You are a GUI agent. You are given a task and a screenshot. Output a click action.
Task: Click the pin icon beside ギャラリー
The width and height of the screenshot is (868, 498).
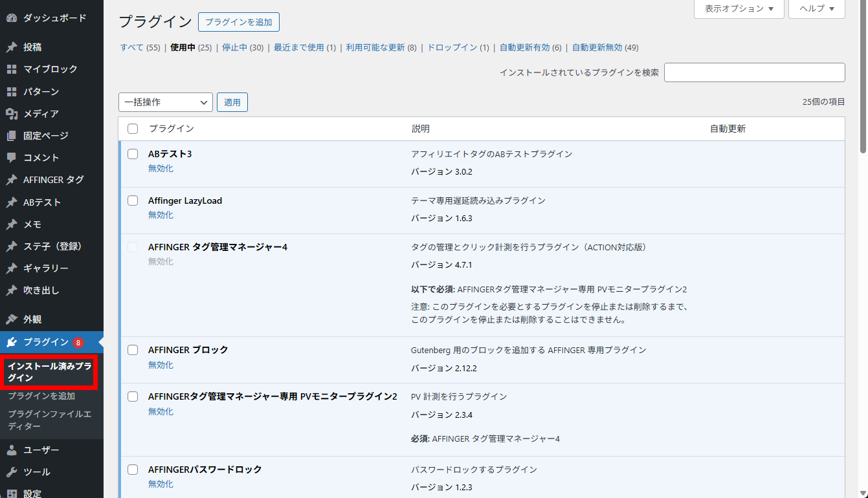pyautogui.click(x=12, y=268)
